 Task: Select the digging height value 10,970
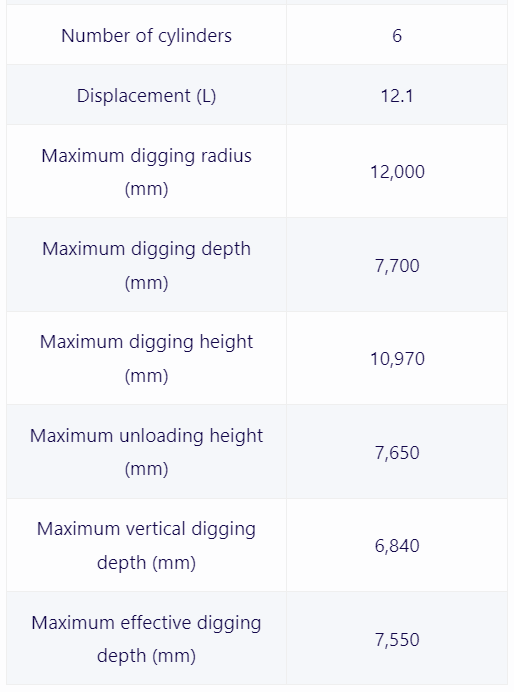397,359
